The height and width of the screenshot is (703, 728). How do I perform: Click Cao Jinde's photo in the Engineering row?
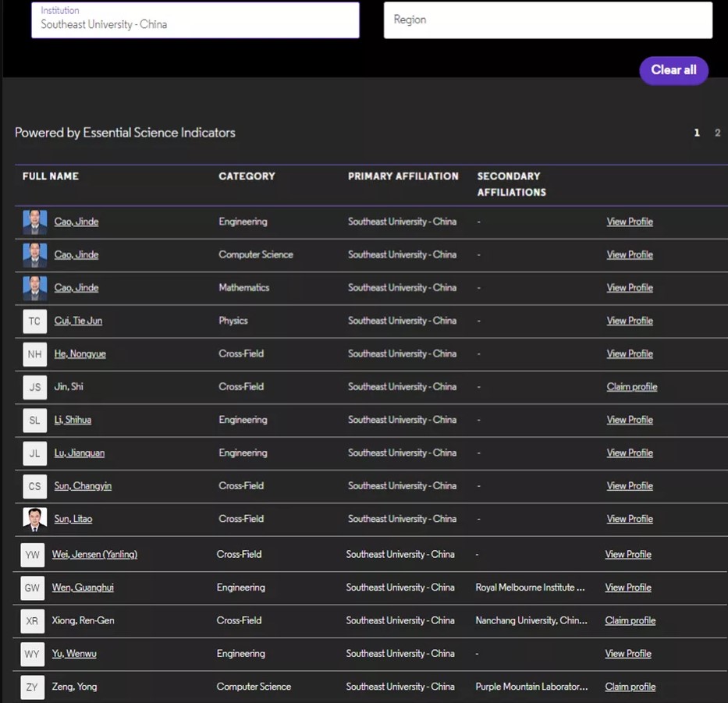tap(34, 222)
